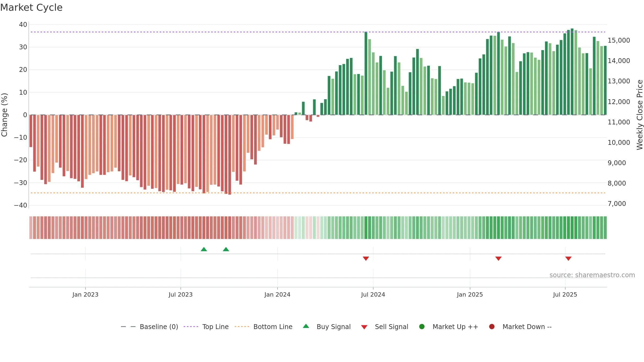644x362 pixels.
Task: Toggle the Buy Signal legend entry
Action: (x=327, y=327)
